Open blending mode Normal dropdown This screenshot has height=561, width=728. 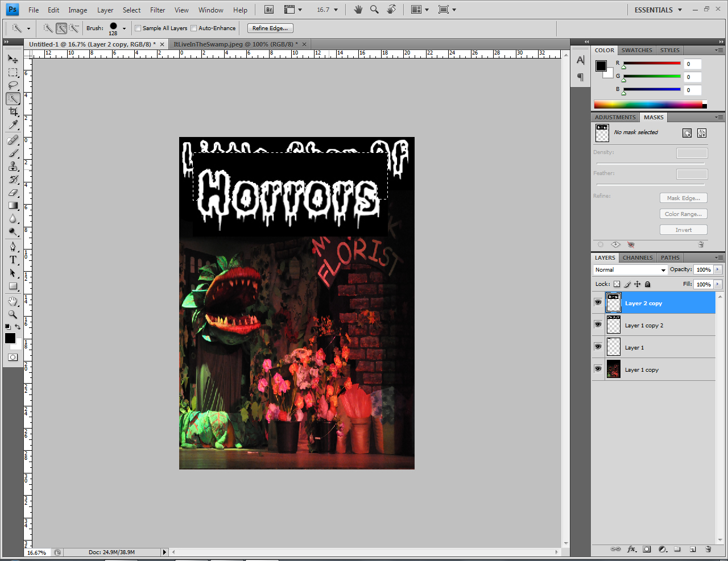630,270
